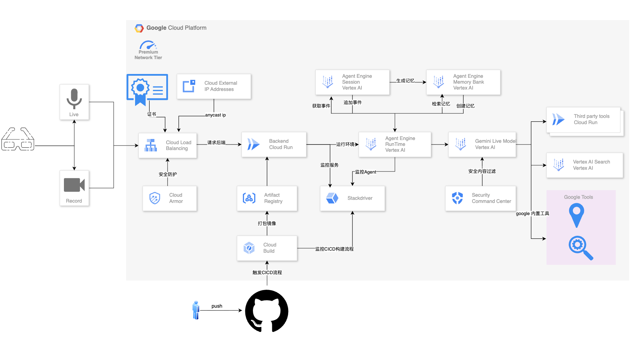The height and width of the screenshot is (345, 644).
Task: Click the Record video camera icon
Action: [74, 185]
